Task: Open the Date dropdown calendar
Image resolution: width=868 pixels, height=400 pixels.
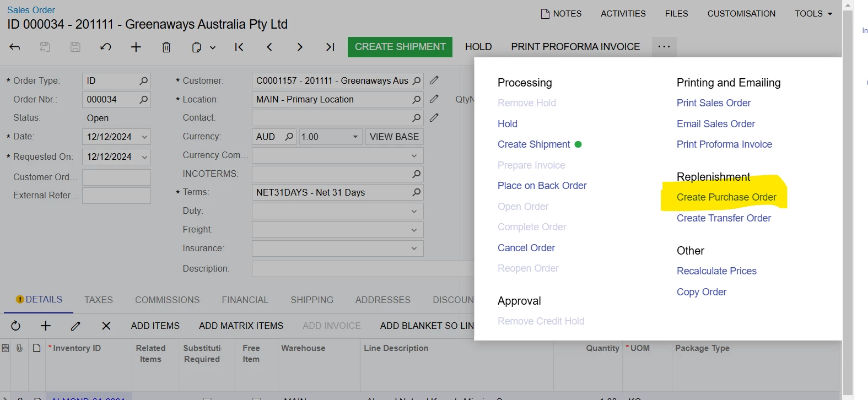Action: click(144, 137)
